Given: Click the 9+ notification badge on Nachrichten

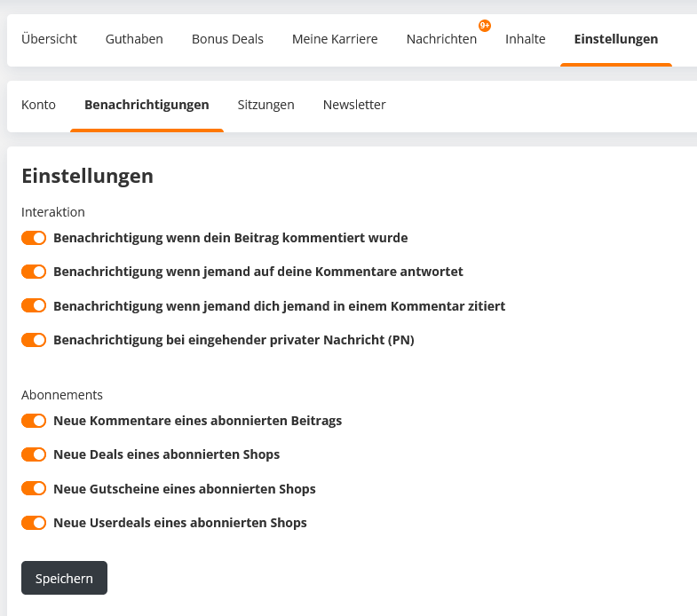Looking at the screenshot, I should point(485,26).
